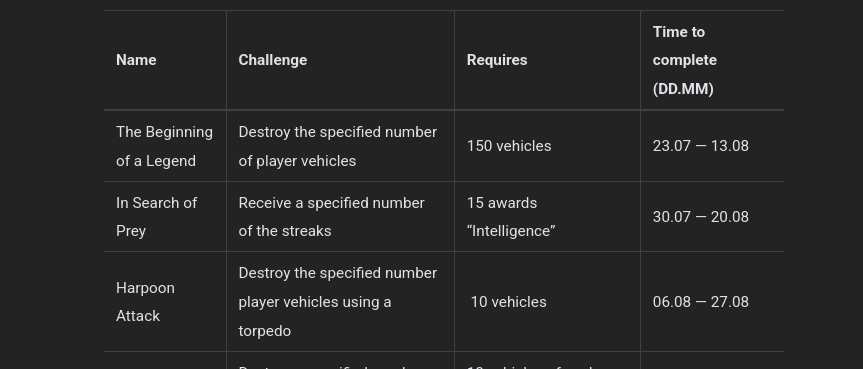Screen dimensions: 863x369
Task: Click the (DD.MM) label in header
Action: [683, 89]
